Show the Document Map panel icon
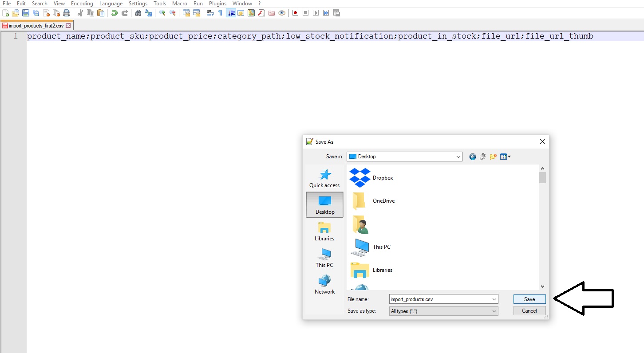 (251, 13)
